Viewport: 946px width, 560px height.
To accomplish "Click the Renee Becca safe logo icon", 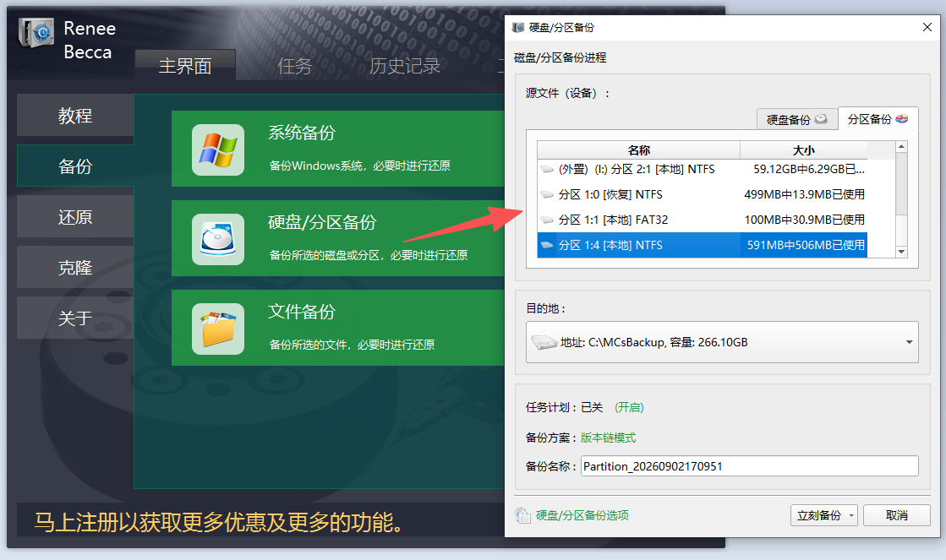I will click(x=36, y=32).
